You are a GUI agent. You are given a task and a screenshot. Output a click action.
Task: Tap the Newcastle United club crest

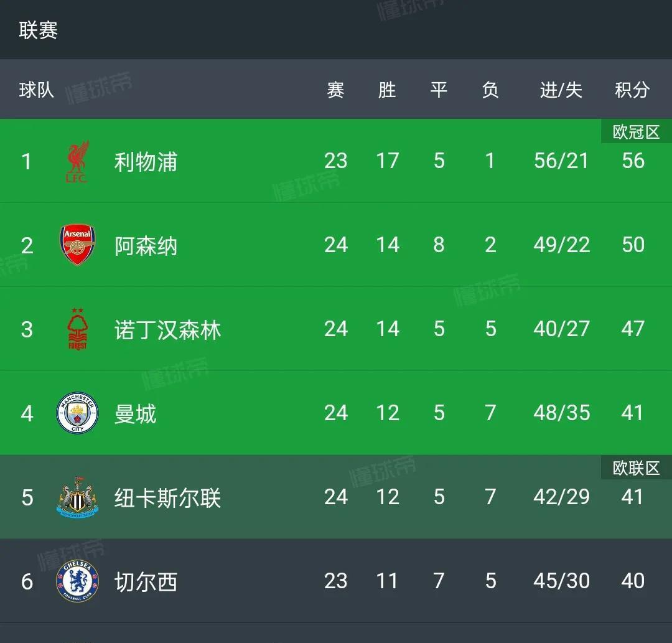click(78, 497)
